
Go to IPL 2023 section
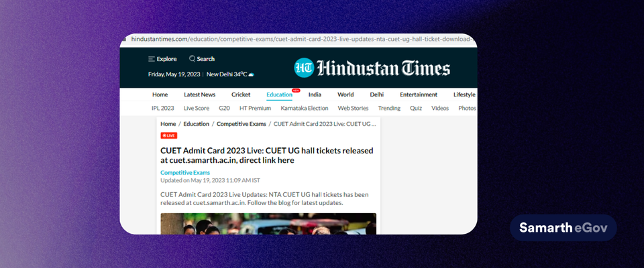coord(162,109)
